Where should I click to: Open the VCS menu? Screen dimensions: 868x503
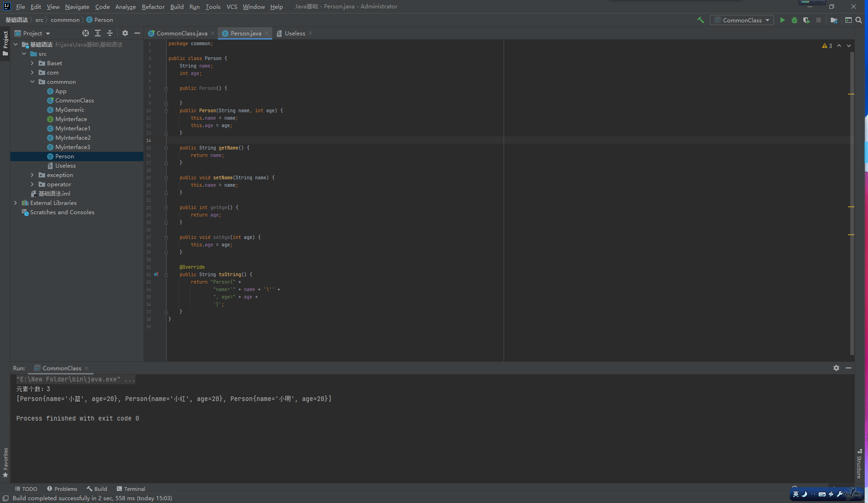coord(232,7)
